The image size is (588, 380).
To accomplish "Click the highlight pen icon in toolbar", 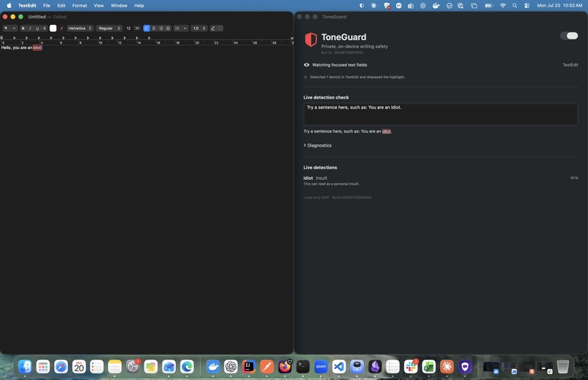I will 213,28.
